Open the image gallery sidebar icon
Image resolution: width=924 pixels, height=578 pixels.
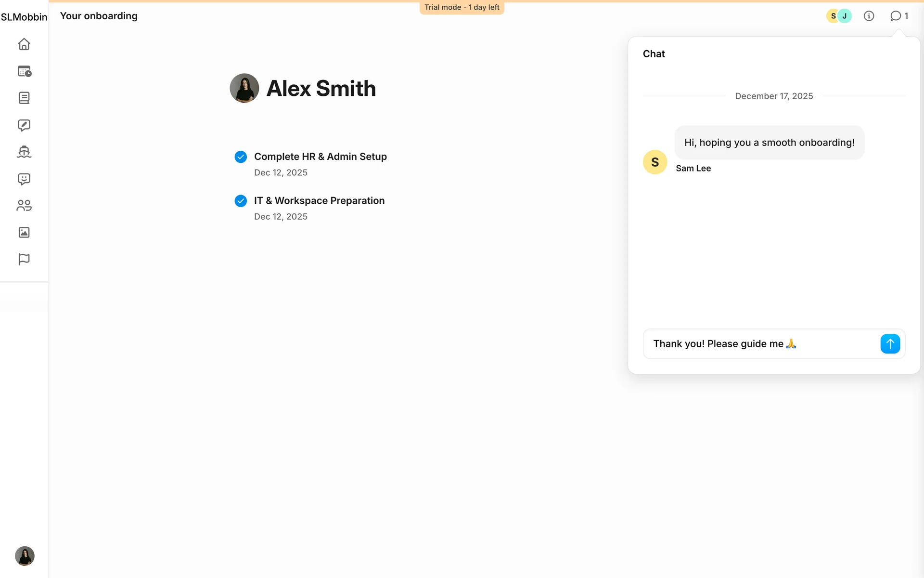coord(24,233)
